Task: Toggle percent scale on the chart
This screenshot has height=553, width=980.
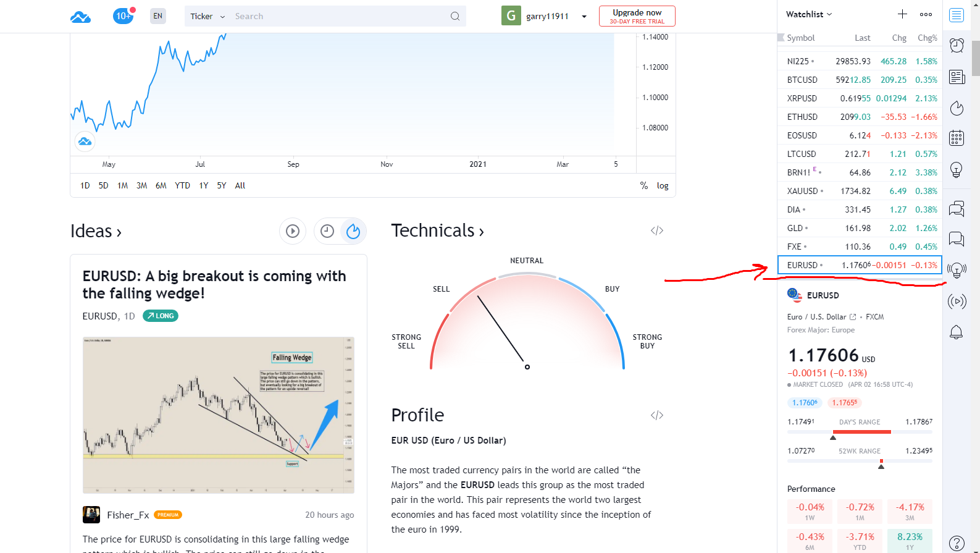Action: tap(644, 185)
